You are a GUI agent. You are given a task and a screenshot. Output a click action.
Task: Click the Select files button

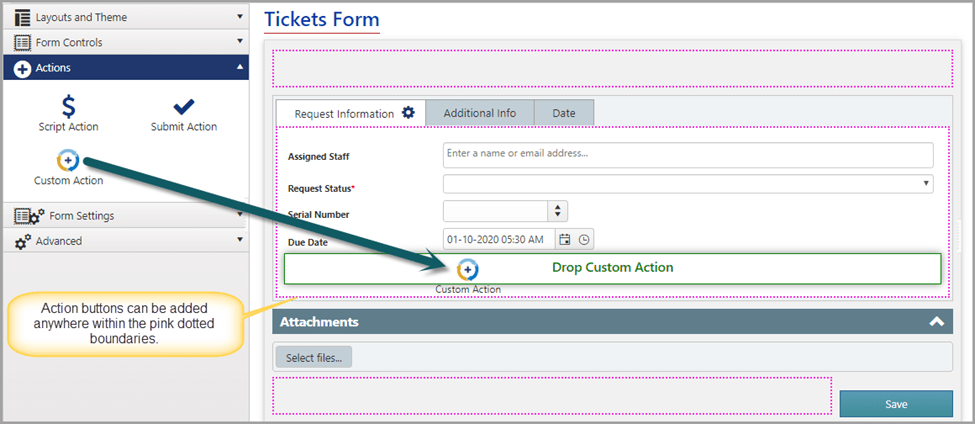click(x=314, y=357)
